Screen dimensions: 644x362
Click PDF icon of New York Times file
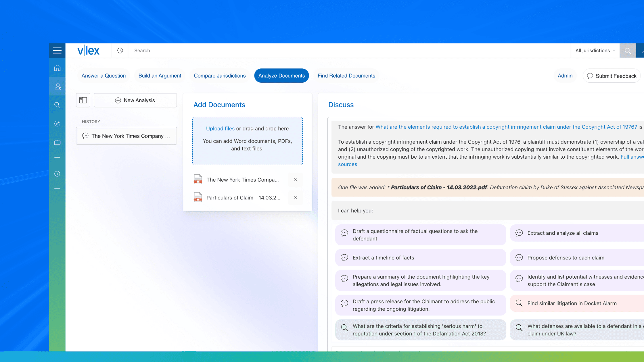(x=198, y=179)
